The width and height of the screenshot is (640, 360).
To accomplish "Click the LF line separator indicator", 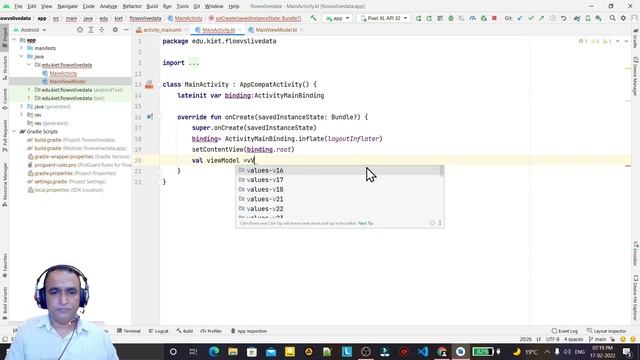I will tap(538, 339).
